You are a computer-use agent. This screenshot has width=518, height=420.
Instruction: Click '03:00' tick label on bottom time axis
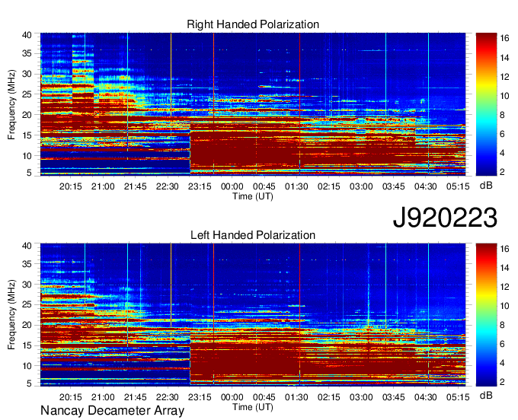[x=361, y=397]
